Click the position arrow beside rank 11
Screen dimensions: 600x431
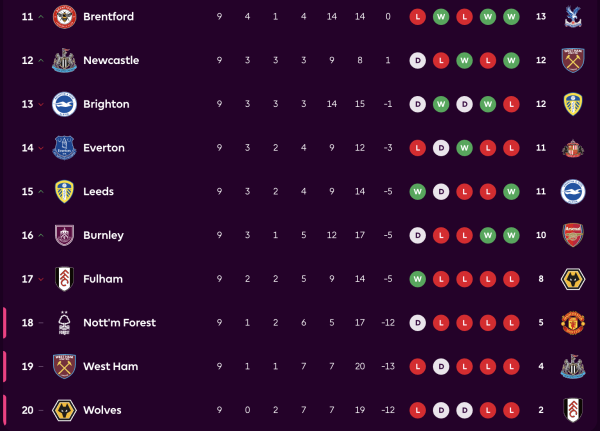point(41,17)
